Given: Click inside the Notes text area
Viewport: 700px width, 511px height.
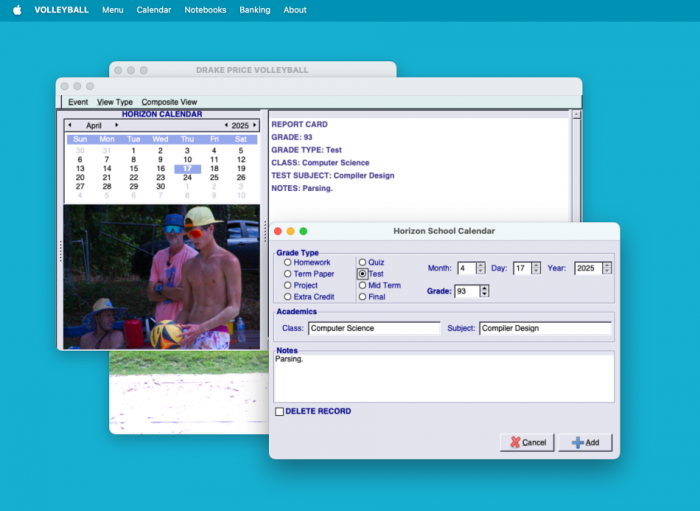Looking at the screenshot, I should (x=443, y=378).
